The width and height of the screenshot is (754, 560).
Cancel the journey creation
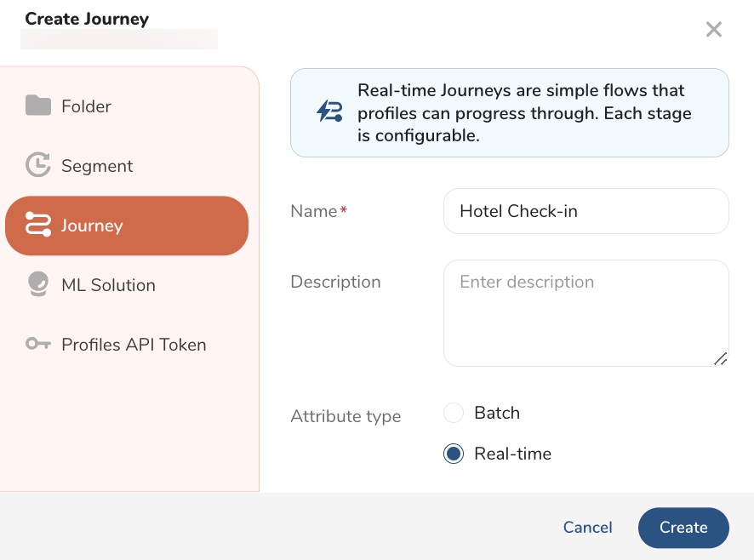587,528
